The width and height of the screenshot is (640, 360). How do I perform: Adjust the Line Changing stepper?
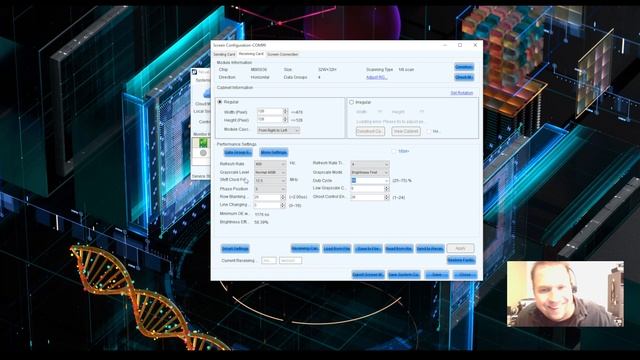[x=282, y=205]
